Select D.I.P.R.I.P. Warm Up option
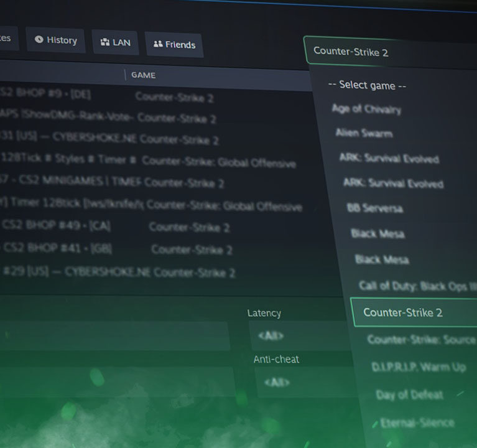Image resolution: width=477 pixels, height=448 pixels. [419, 366]
